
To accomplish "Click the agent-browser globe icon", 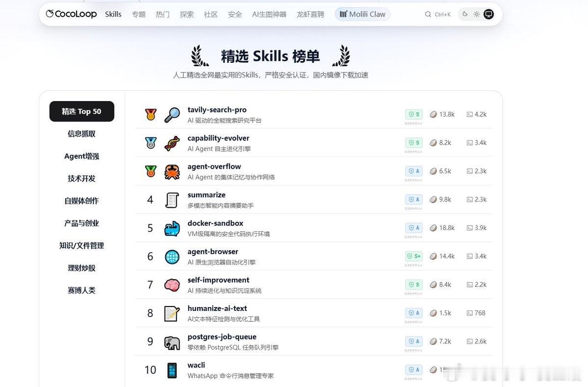I will pos(172,257).
